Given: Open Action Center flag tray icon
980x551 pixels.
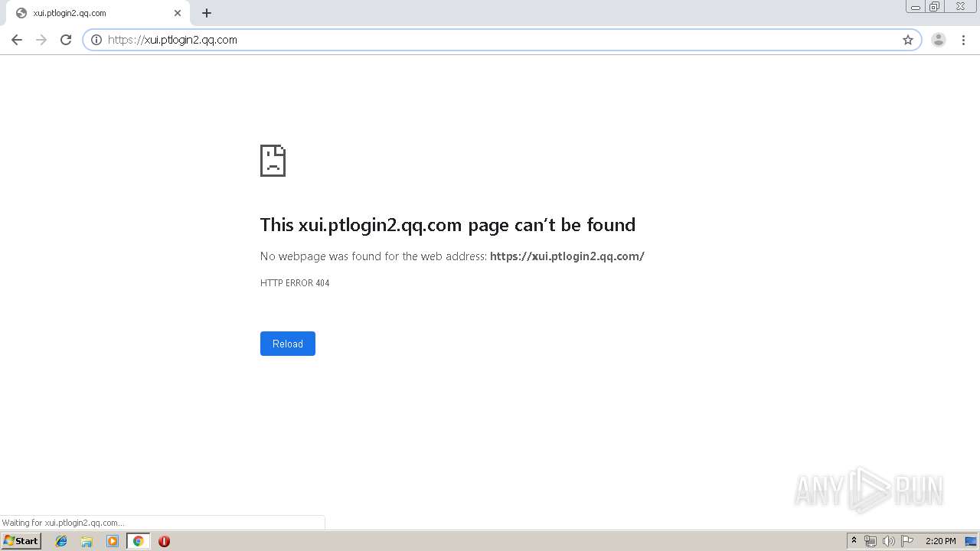Looking at the screenshot, I should [907, 541].
